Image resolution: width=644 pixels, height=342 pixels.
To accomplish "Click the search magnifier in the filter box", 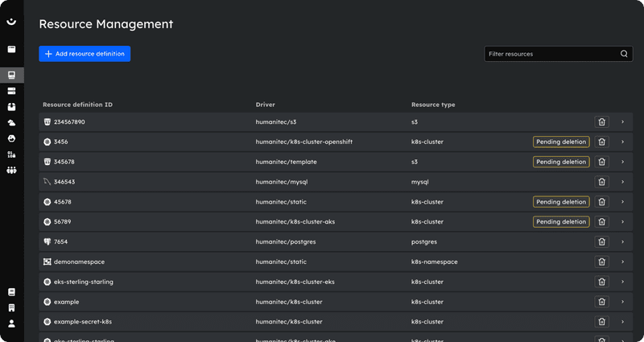I will click(x=624, y=54).
